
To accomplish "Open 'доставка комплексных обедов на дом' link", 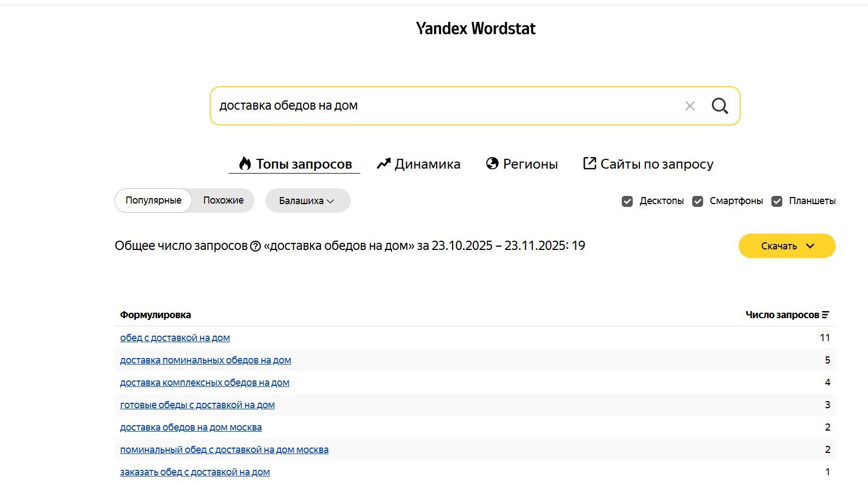I will pyautogui.click(x=205, y=383).
